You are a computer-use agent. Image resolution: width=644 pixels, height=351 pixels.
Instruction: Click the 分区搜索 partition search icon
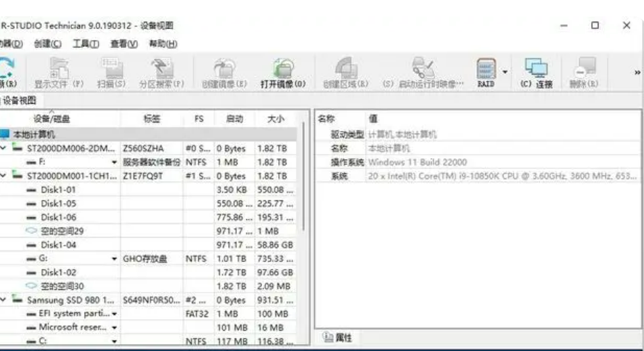pyautogui.click(x=162, y=70)
